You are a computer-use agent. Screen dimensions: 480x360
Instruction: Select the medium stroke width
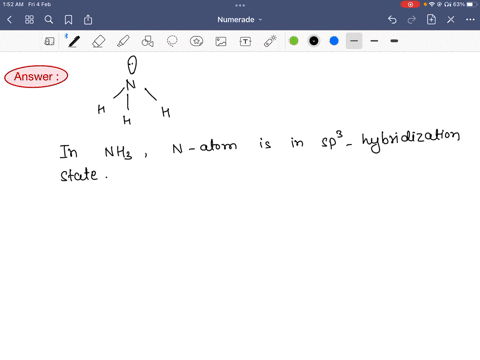click(374, 41)
